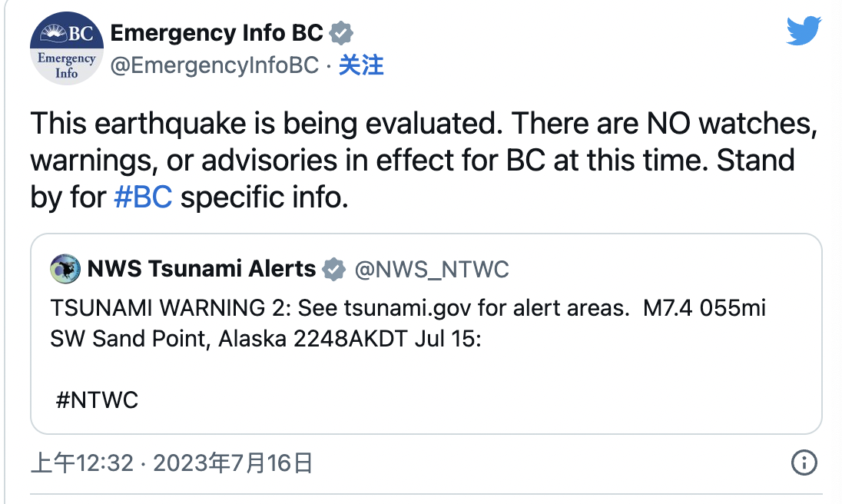This screenshot has height=504, width=842.
Task: Open the 上午12:32 timestamp link
Action: (x=82, y=463)
